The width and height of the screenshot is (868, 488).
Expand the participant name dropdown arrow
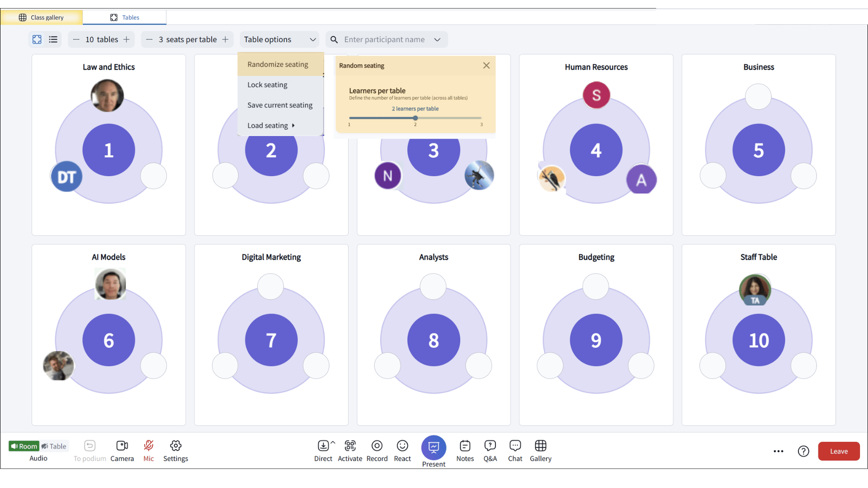(x=437, y=40)
